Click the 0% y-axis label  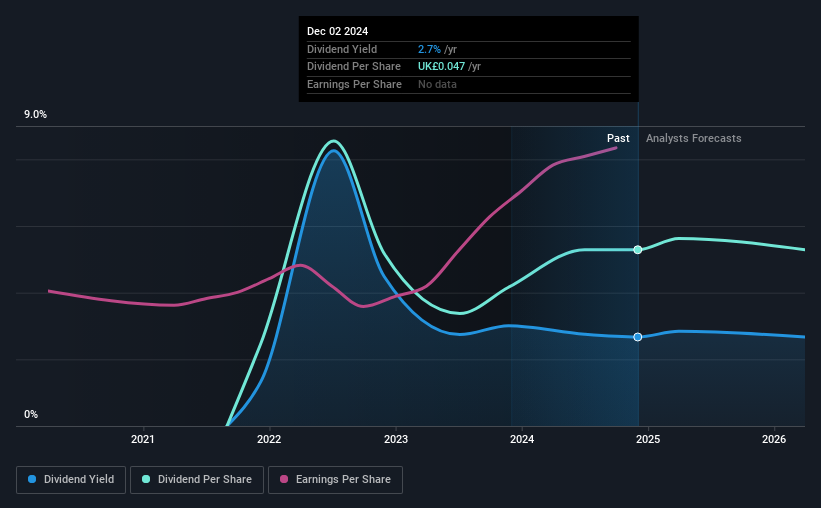(x=31, y=415)
